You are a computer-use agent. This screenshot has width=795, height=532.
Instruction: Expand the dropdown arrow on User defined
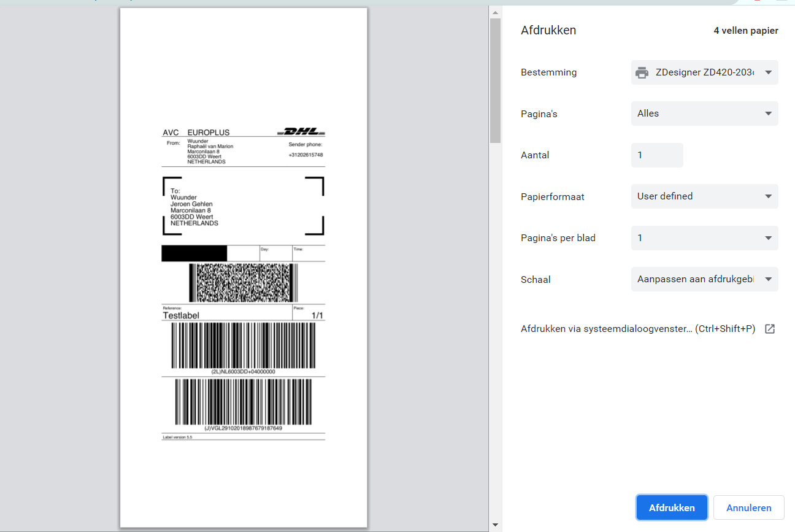click(x=768, y=196)
